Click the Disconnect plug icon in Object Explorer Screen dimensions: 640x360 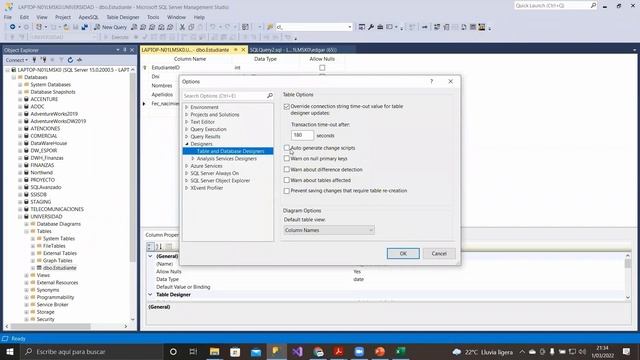click(x=43, y=60)
